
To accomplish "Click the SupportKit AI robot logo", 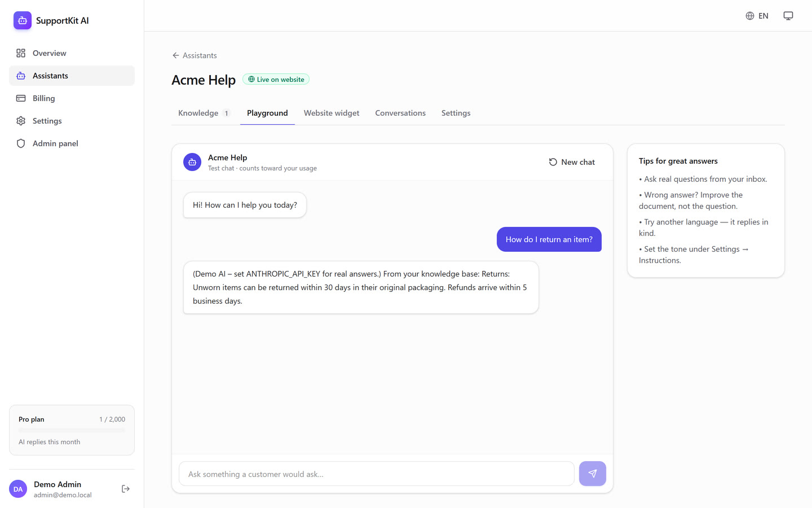I will (x=23, y=20).
